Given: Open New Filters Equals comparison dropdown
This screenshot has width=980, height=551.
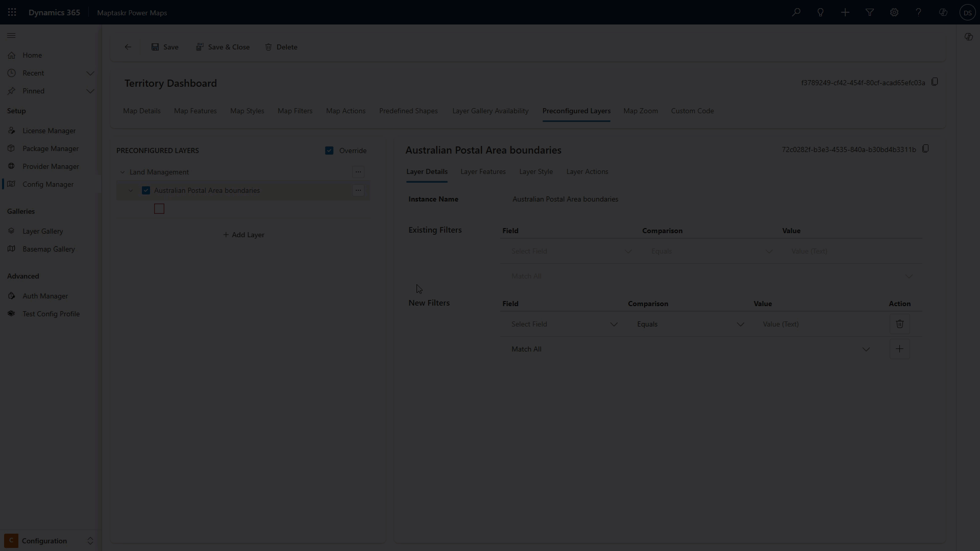Looking at the screenshot, I should (690, 324).
